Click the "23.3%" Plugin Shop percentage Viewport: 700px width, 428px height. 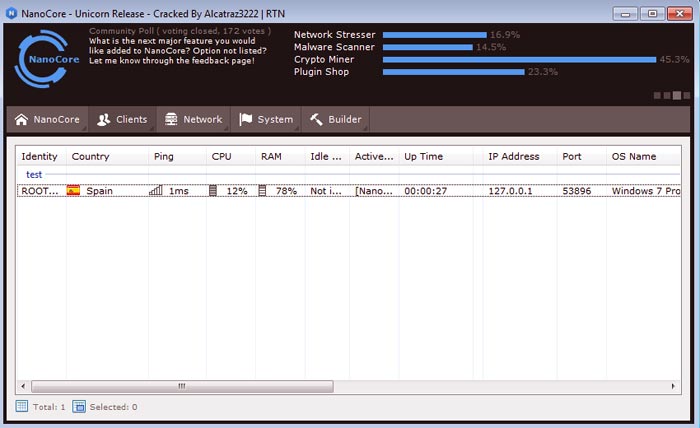pyautogui.click(x=543, y=72)
